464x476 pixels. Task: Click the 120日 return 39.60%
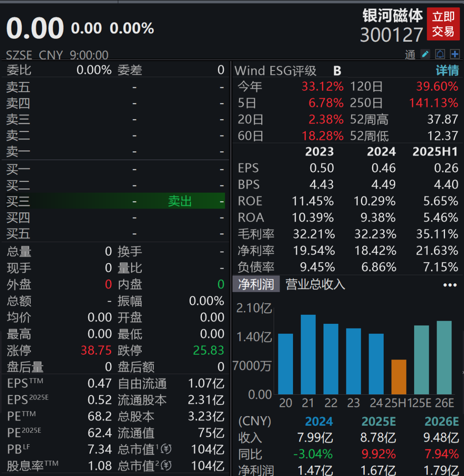click(x=437, y=86)
